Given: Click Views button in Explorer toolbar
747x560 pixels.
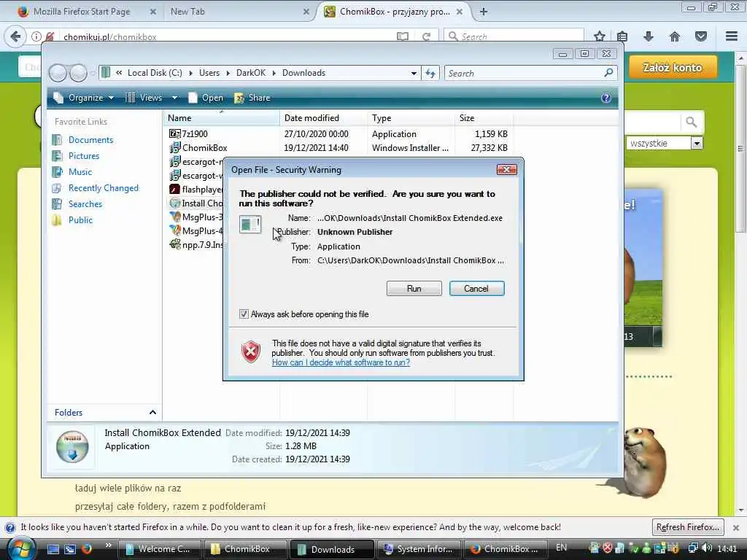Looking at the screenshot, I should click(144, 98).
